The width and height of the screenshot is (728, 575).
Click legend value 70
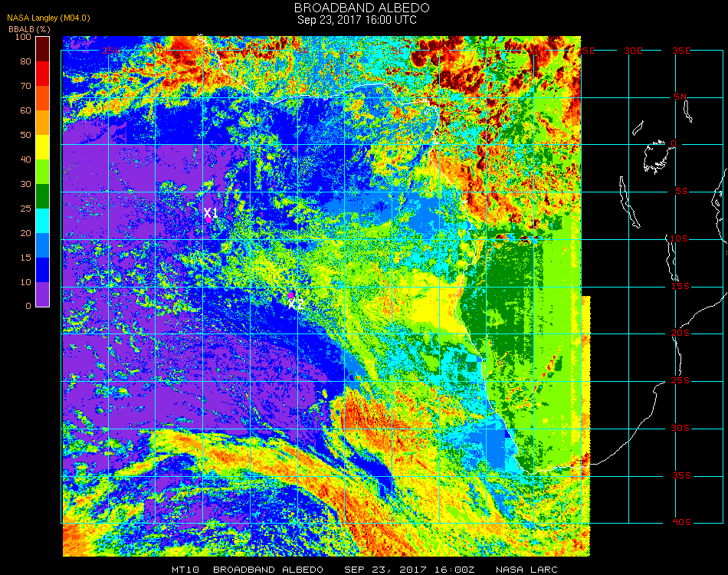pyautogui.click(x=25, y=86)
